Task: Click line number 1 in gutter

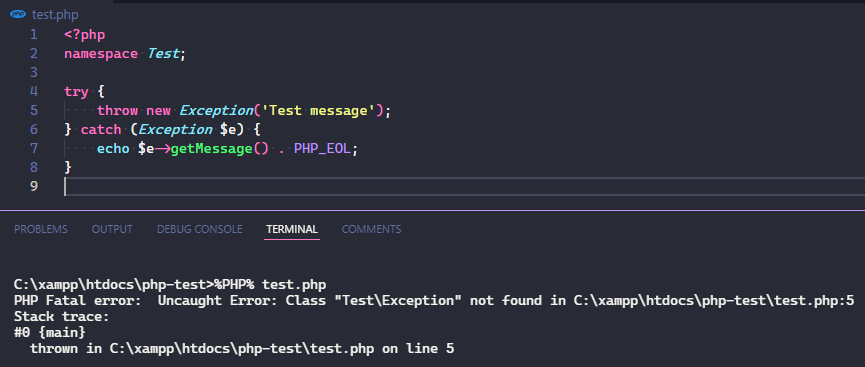Action: 34,35
